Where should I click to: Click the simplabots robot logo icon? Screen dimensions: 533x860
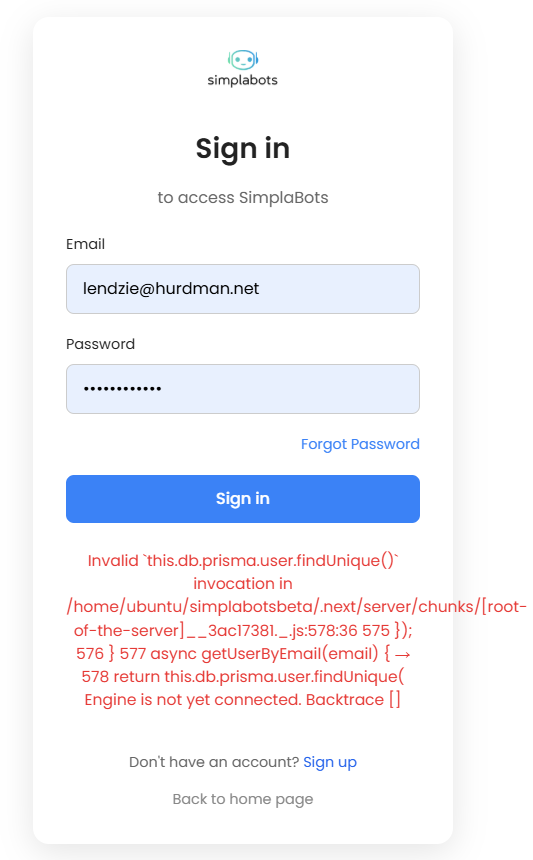(x=243, y=59)
